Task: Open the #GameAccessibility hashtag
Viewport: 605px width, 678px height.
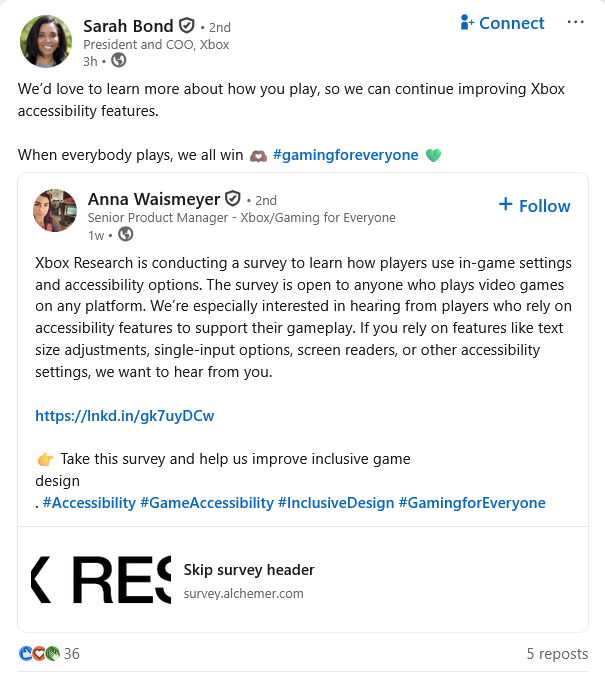Action: [x=206, y=503]
